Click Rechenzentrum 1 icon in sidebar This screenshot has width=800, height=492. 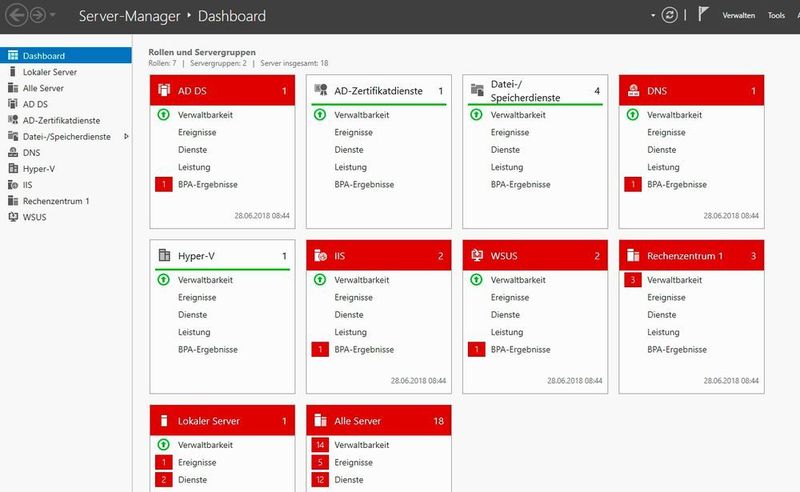click(13, 201)
